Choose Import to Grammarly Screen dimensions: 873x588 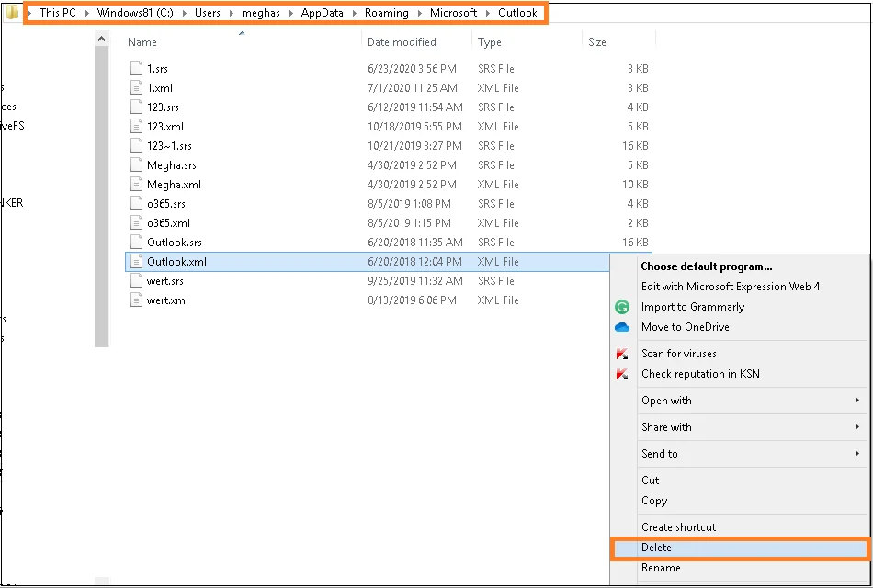point(693,307)
